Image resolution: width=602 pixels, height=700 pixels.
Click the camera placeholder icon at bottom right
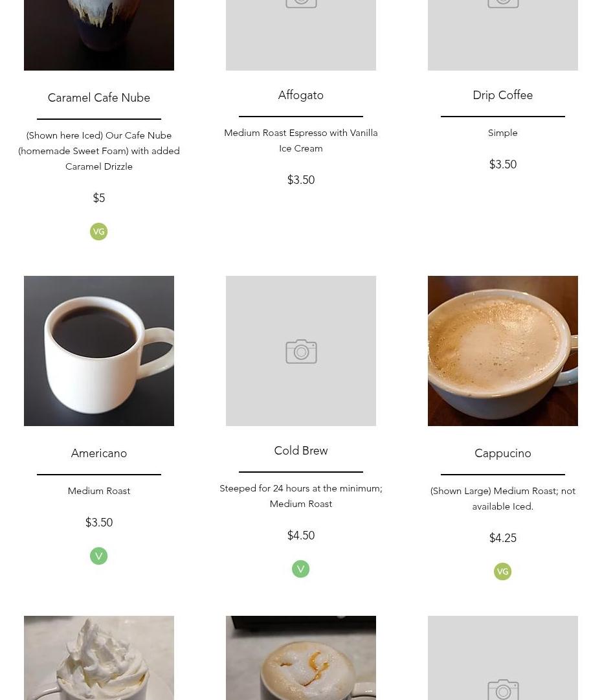pyautogui.click(x=503, y=690)
